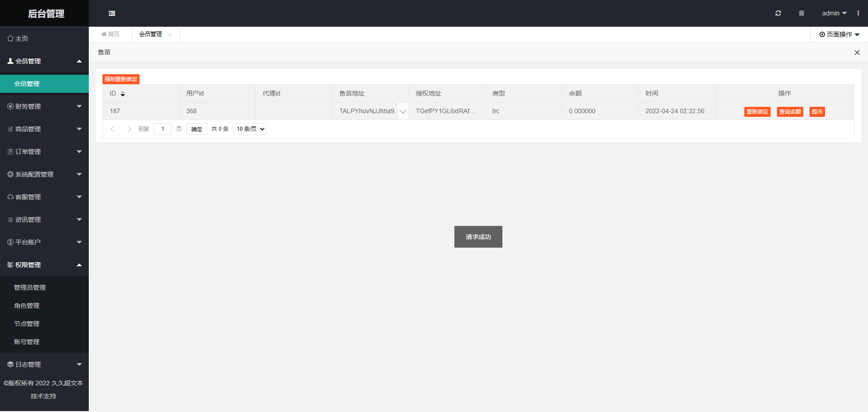868x412 pixels.
Task: Open 主页 in the sidebar
Action: pyautogui.click(x=44, y=38)
